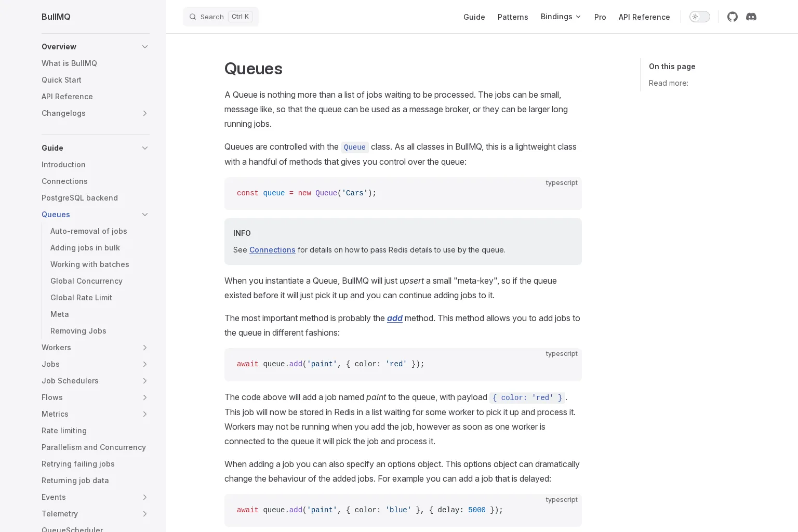Open the Quick Start page
Screen dimensions: 798x532
pyautogui.click(x=61, y=80)
